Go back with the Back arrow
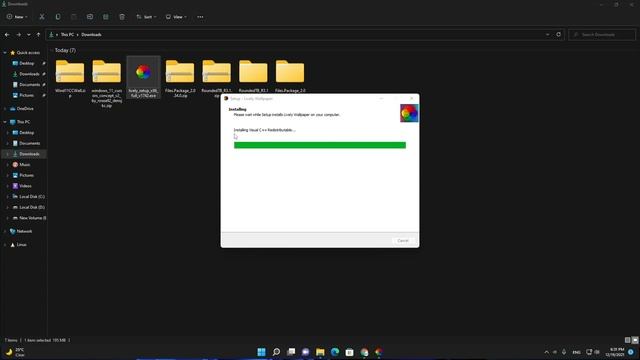The image size is (640, 360). coord(7,35)
